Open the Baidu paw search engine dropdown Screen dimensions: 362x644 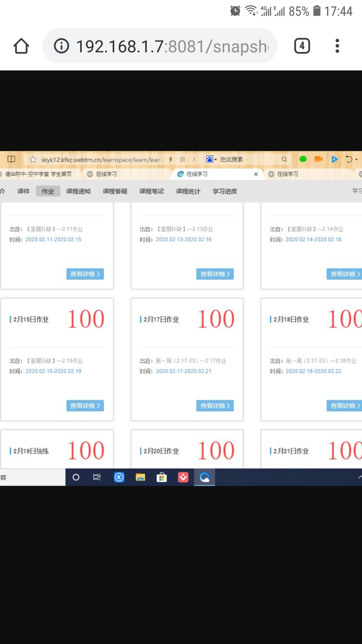coord(212,159)
